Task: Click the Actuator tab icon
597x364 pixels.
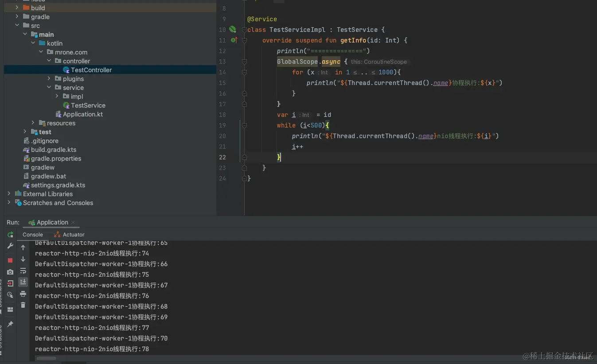Action: point(57,235)
